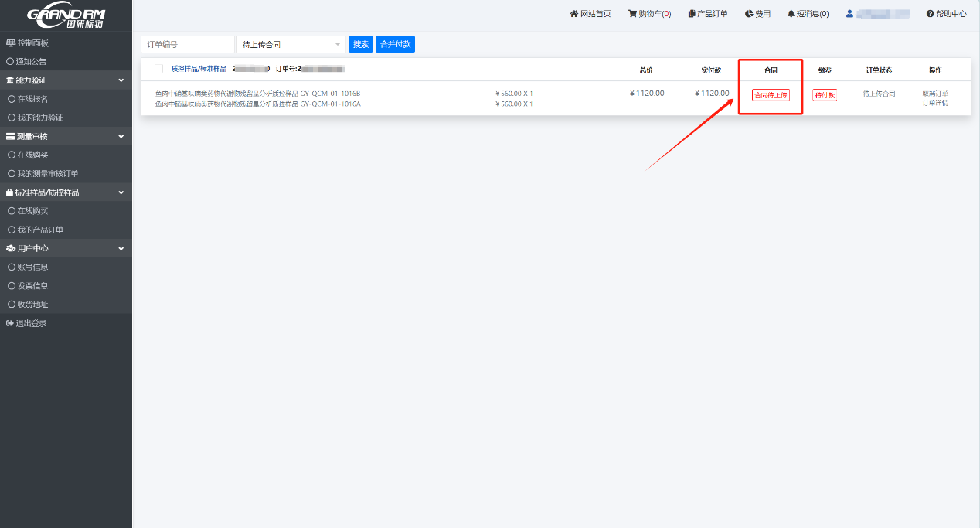Click the pie chart icon for 费用
This screenshot has width=980, height=528.
pyautogui.click(x=749, y=14)
